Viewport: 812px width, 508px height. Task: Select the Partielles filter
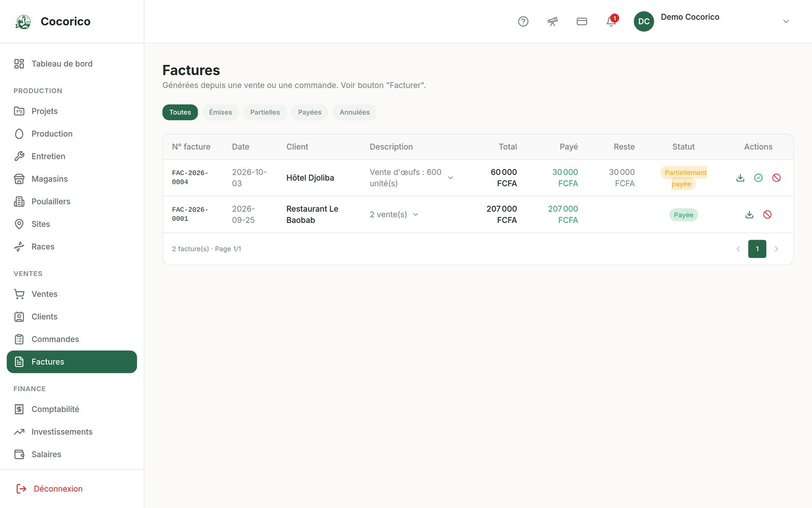265,112
